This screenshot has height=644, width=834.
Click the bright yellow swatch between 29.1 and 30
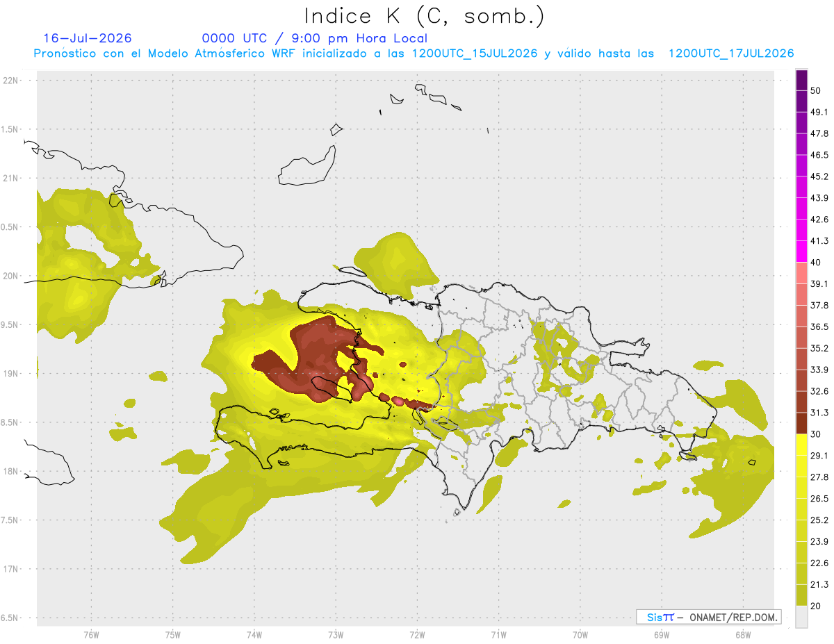pos(801,445)
